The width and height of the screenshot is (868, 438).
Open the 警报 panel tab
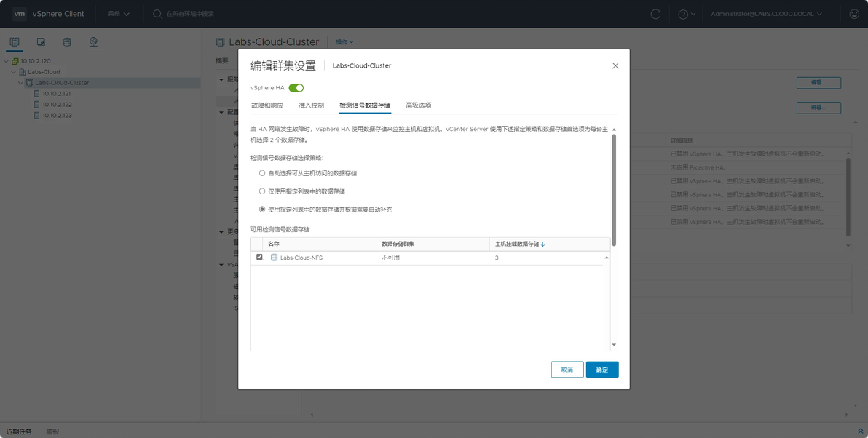point(52,431)
